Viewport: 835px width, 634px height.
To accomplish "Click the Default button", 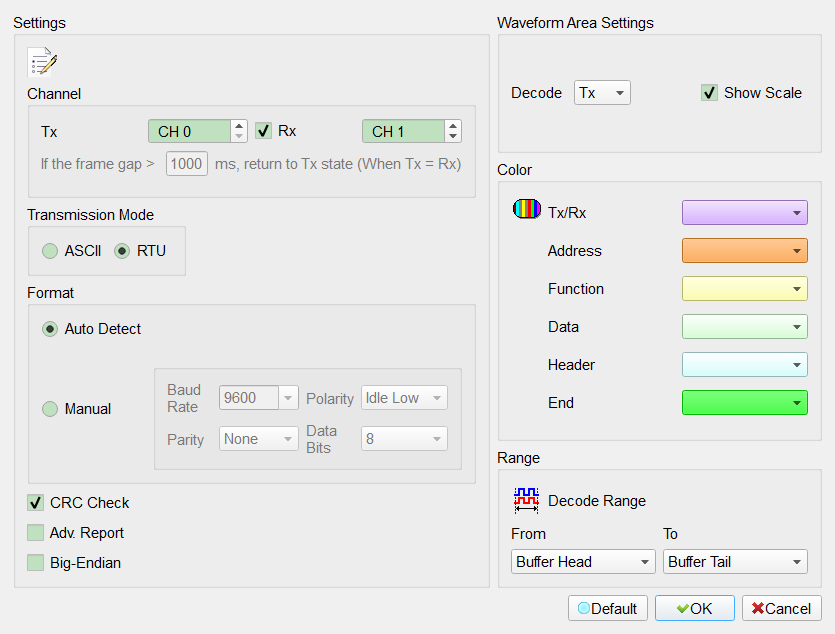I will [x=608, y=608].
